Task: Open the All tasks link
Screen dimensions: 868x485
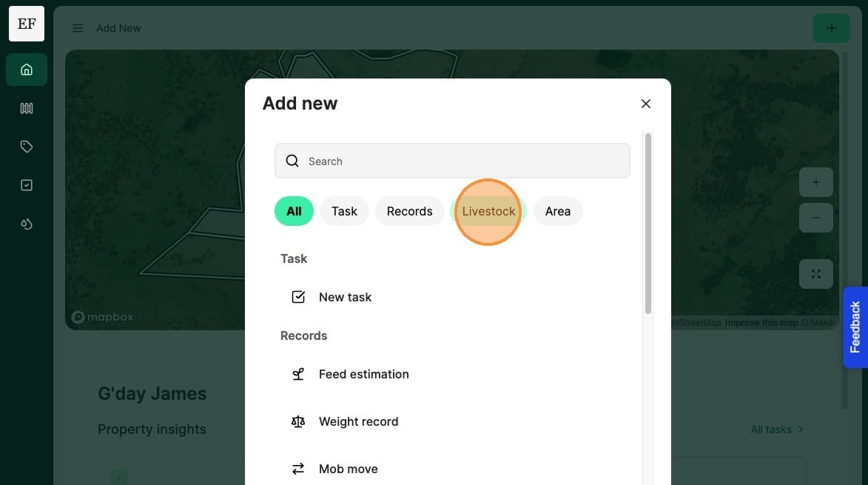Action: tap(777, 429)
